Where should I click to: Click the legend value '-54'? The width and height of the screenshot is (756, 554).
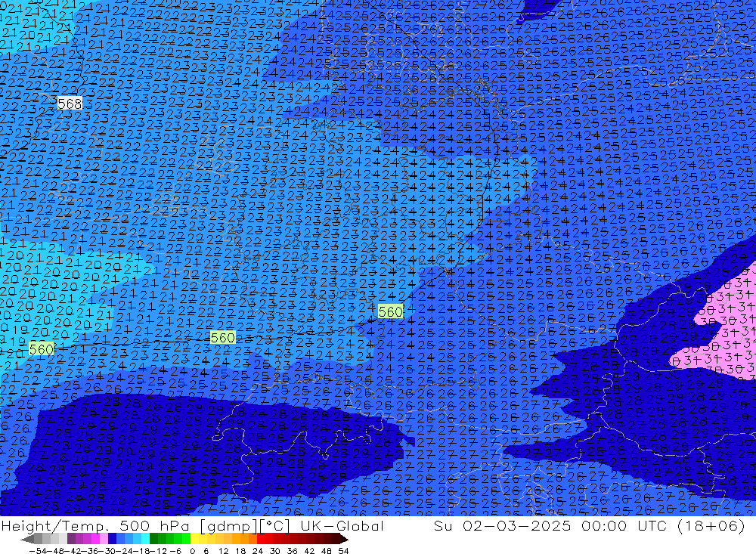(38, 551)
